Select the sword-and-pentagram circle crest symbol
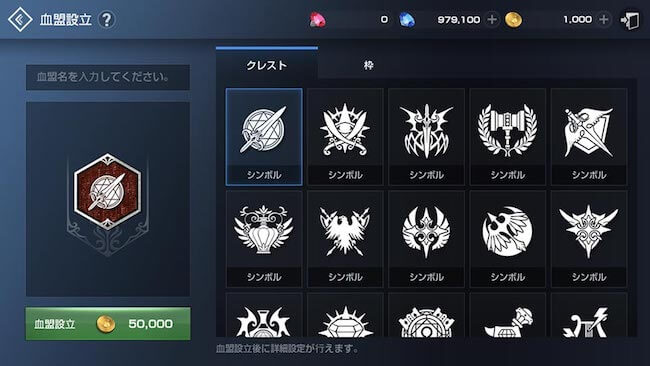Viewport: 650px width, 366px height. pos(264,137)
